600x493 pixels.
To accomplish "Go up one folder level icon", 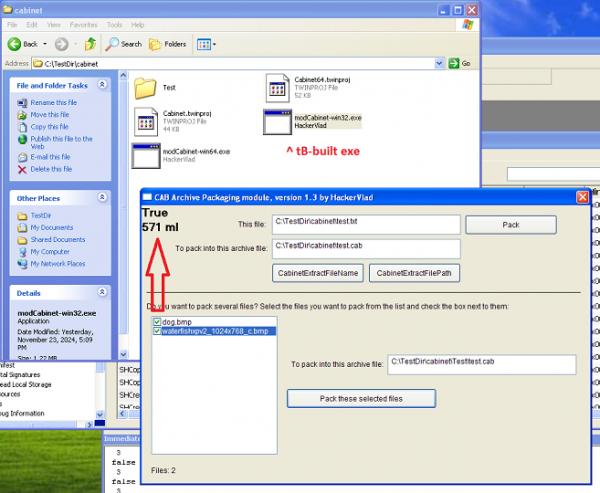I will tap(90, 44).
